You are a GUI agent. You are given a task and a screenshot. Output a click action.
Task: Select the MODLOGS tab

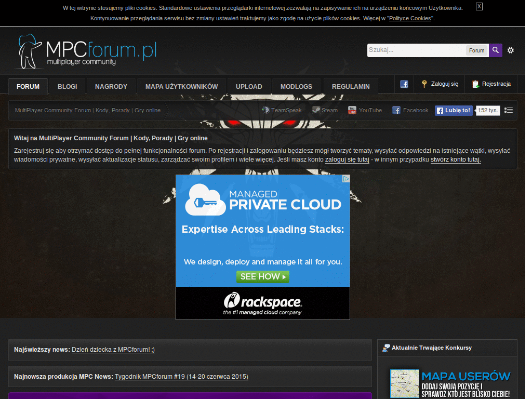coord(296,87)
